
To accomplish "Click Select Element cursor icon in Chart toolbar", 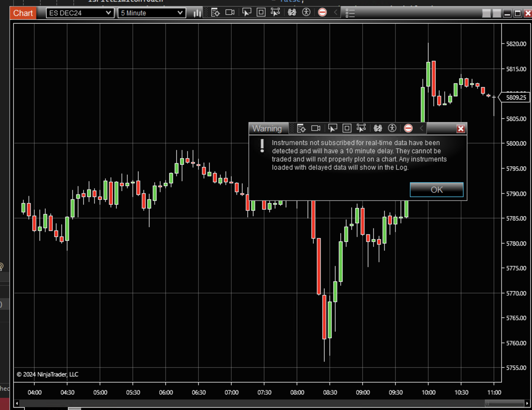I will point(246,12).
